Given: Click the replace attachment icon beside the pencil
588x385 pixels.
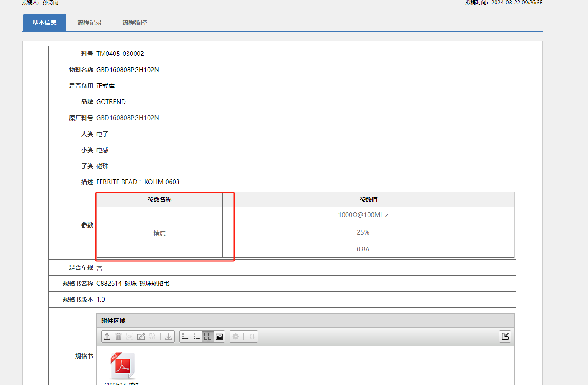Looking at the screenshot, I should [152, 336].
